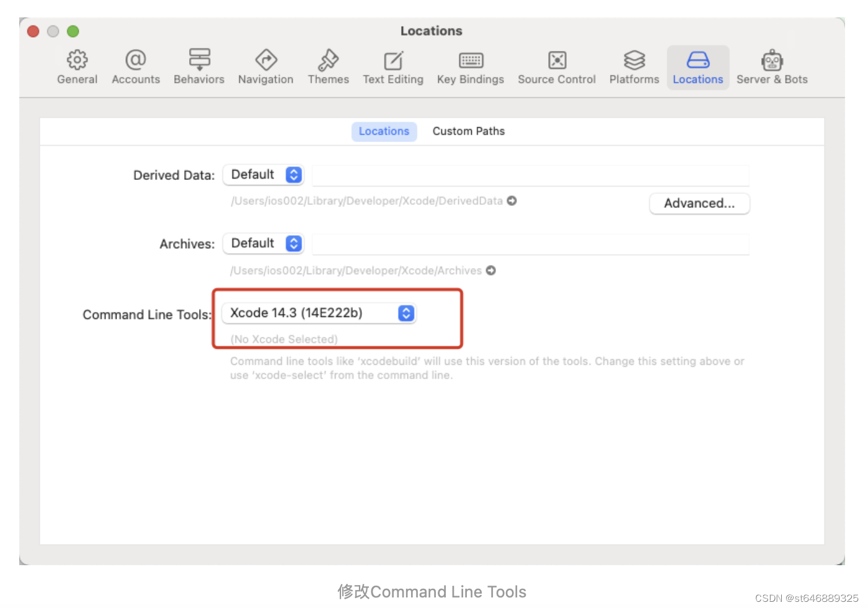Minimize the Locations window
The width and height of the screenshot is (868, 608).
click(x=53, y=31)
